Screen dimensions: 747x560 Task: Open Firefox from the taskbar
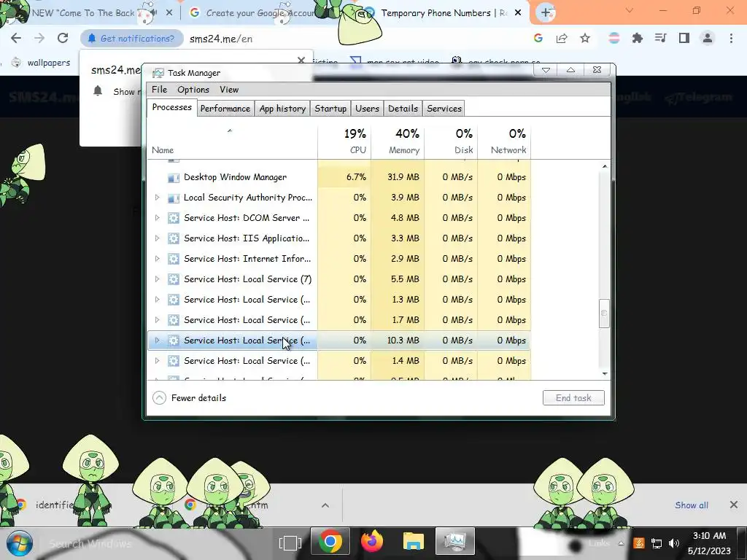point(372,542)
